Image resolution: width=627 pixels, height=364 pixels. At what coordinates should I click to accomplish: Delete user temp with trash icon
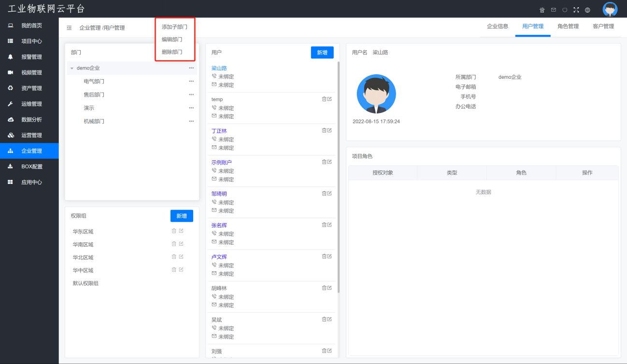[324, 99]
